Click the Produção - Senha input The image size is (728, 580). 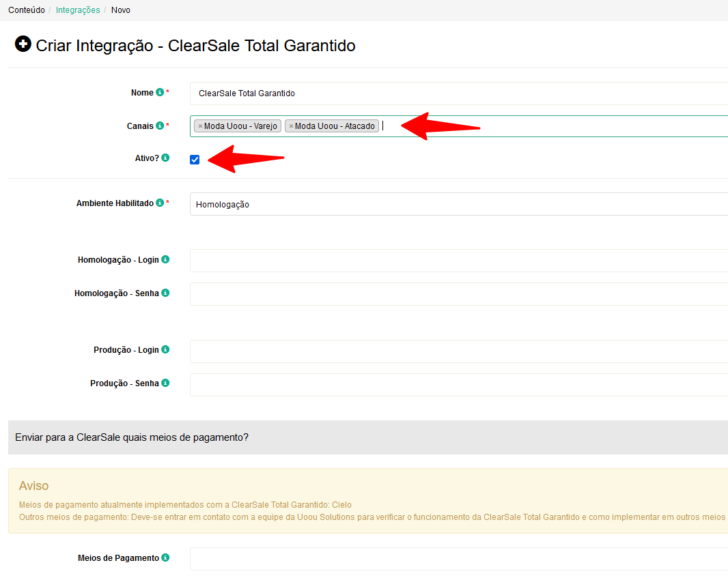click(x=459, y=385)
